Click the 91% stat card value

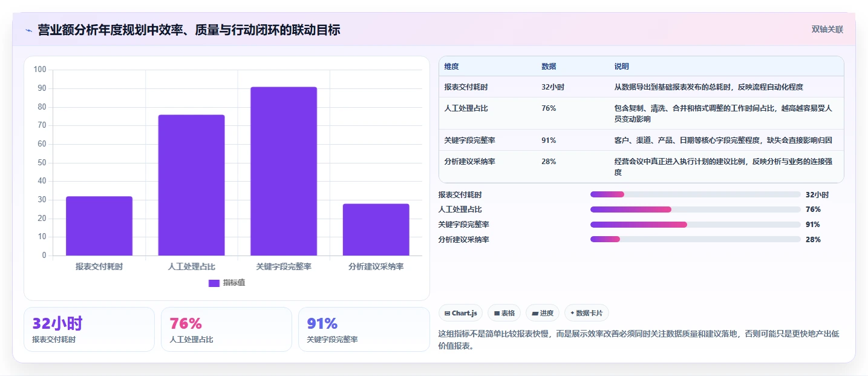click(x=322, y=323)
